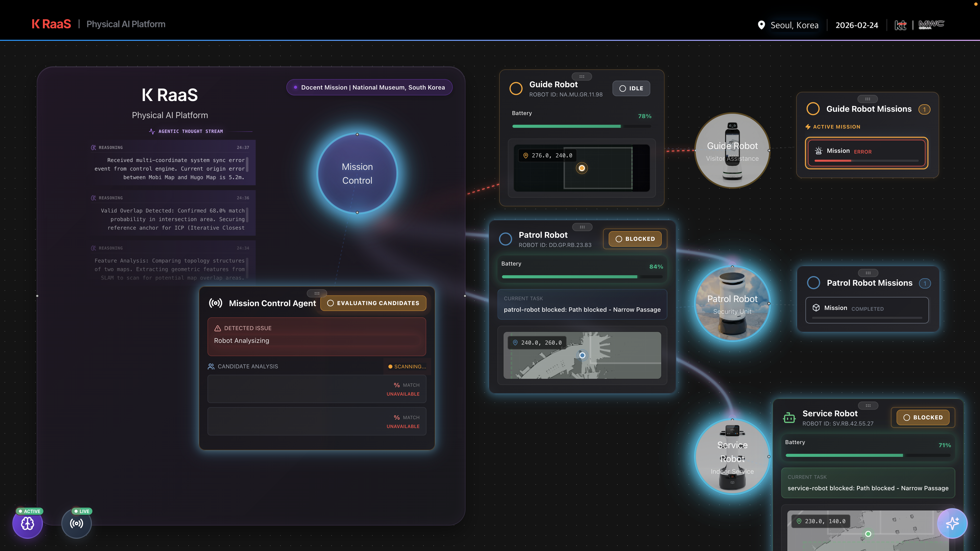
Task: Click the brain icon on the 24:34 reasoning entry
Action: [x=94, y=248]
